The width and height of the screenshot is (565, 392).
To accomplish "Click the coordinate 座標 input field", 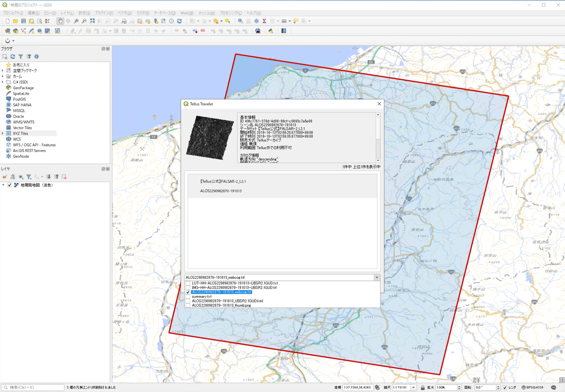I will (357, 387).
